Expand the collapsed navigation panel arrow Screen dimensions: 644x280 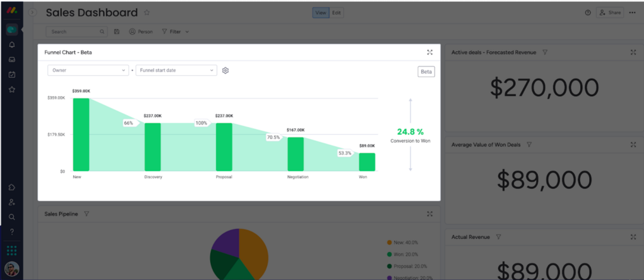[32, 13]
